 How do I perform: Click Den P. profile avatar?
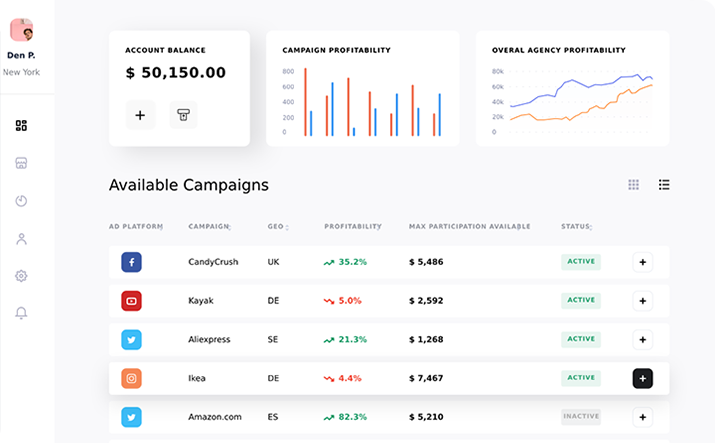coord(22,29)
